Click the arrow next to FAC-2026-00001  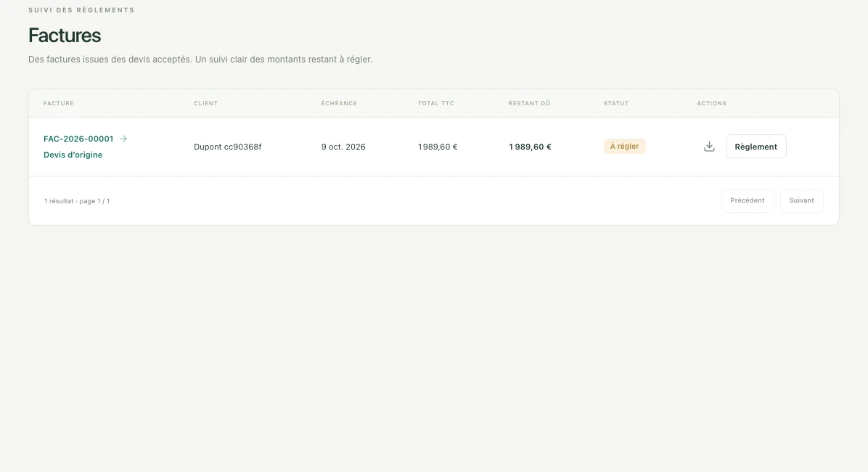123,139
